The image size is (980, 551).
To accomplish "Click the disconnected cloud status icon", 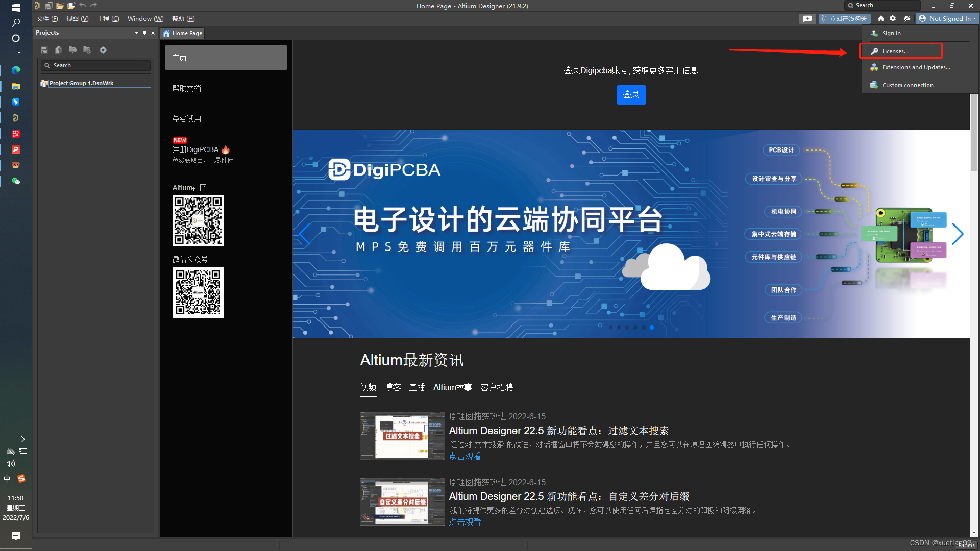I will (907, 18).
